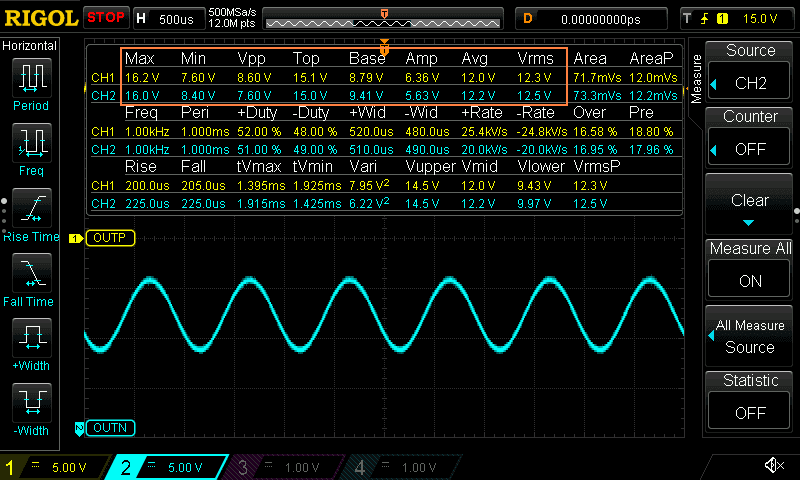
Task: Select the Freq measurement icon
Action: coord(31,150)
